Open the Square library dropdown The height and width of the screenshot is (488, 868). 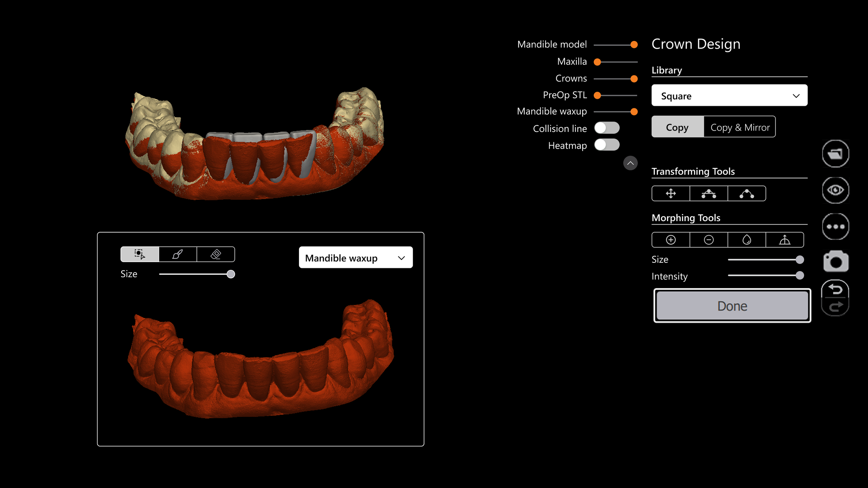pos(729,95)
